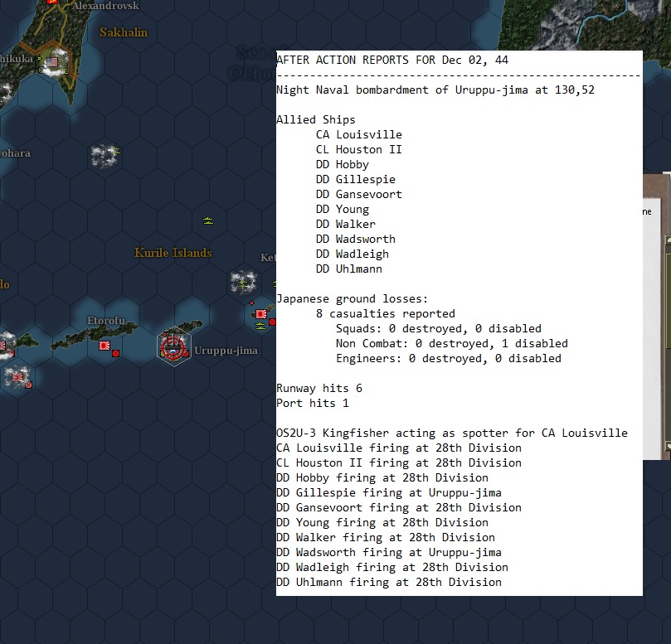Click 'DD Wadsworth firing at Uruppu-jima'
The width and height of the screenshot is (671, 644).
[389, 553]
